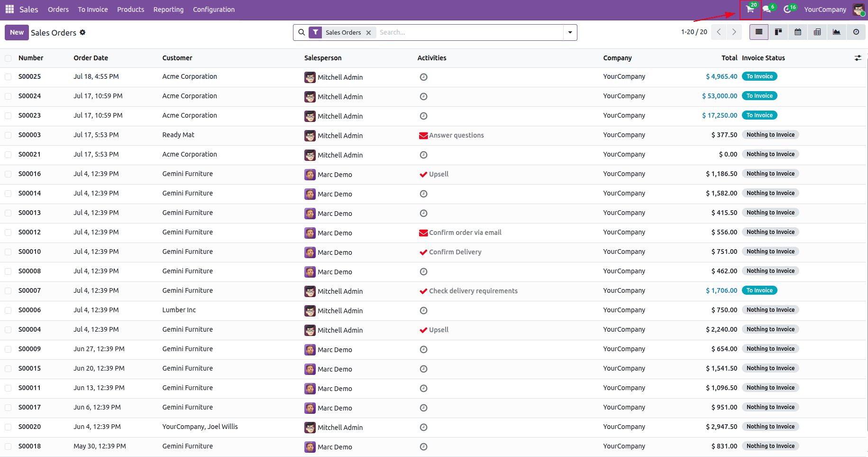Click in the Search input field
868x457 pixels.
(x=469, y=32)
